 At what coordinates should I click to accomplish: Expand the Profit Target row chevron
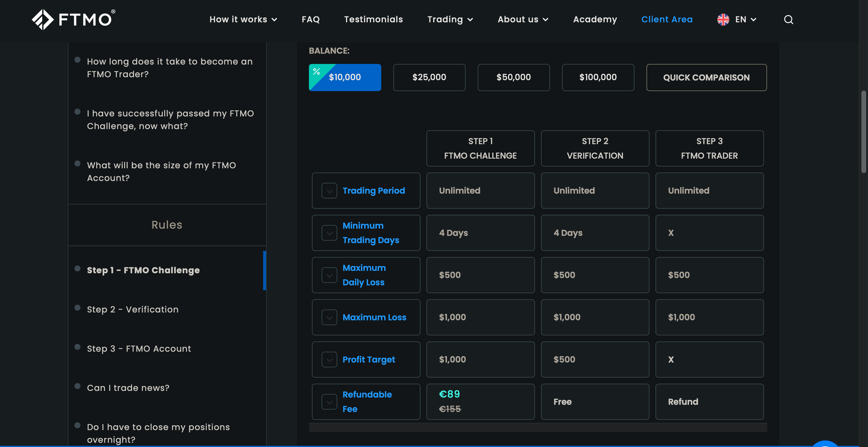329,359
